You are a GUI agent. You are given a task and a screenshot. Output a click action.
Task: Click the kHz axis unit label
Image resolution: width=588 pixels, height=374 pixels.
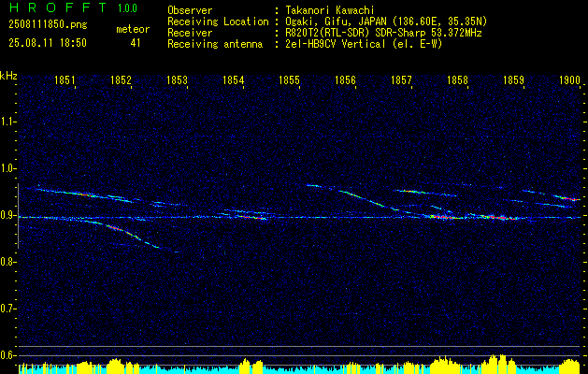point(8,76)
